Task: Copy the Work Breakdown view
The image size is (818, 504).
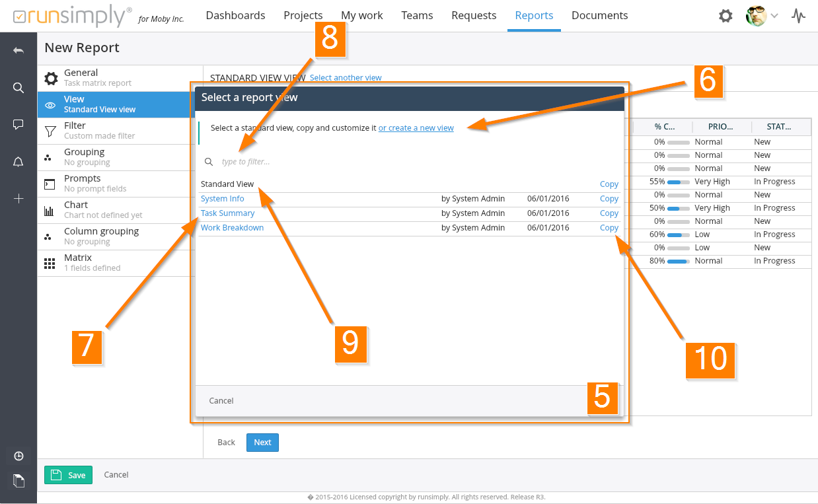Action: coord(609,228)
